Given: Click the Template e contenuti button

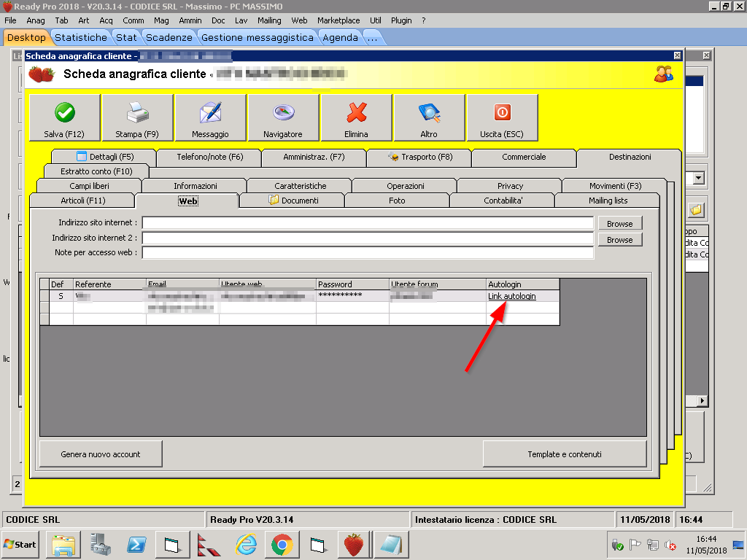Looking at the screenshot, I should 565,454.
